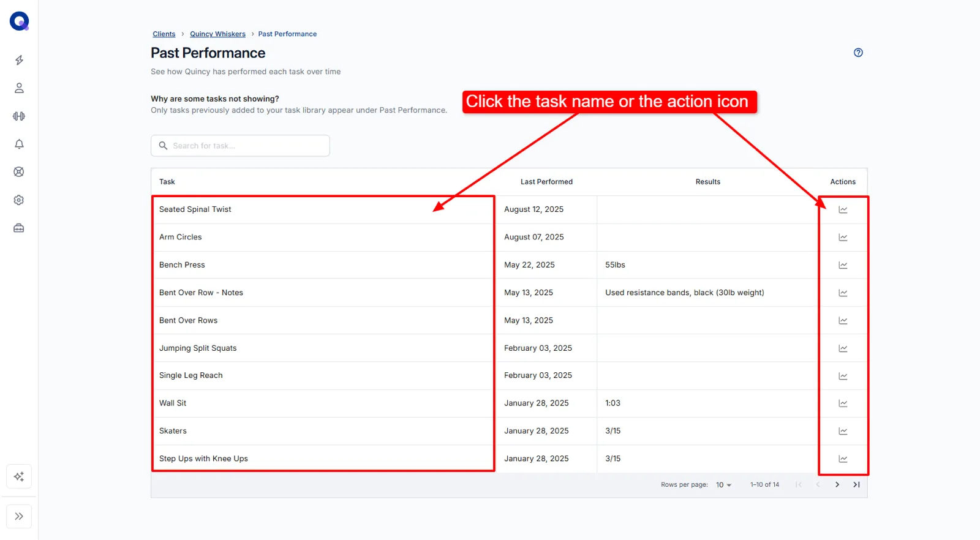
Task: Click the Last Performed column header
Action: point(546,182)
